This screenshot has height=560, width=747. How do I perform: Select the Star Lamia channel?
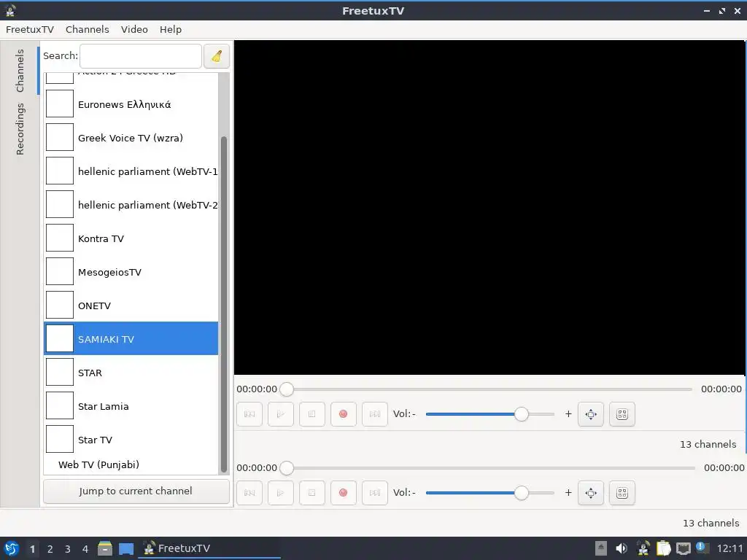pyautogui.click(x=131, y=406)
